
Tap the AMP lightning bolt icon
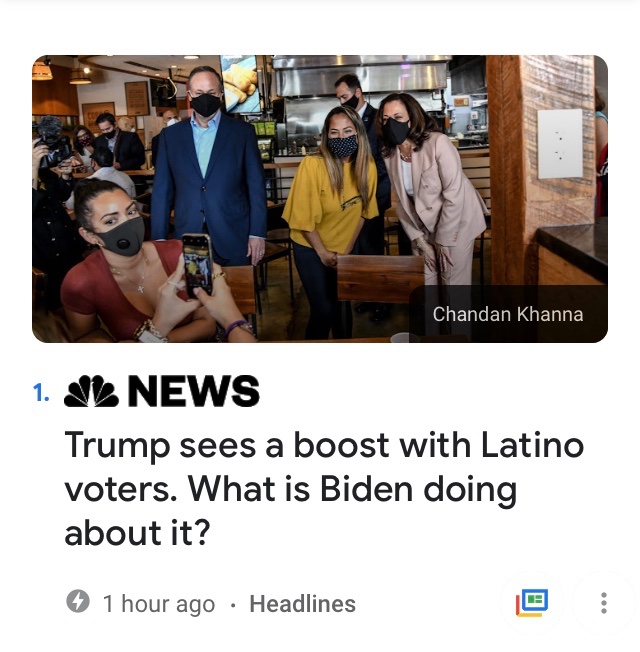[x=78, y=601]
